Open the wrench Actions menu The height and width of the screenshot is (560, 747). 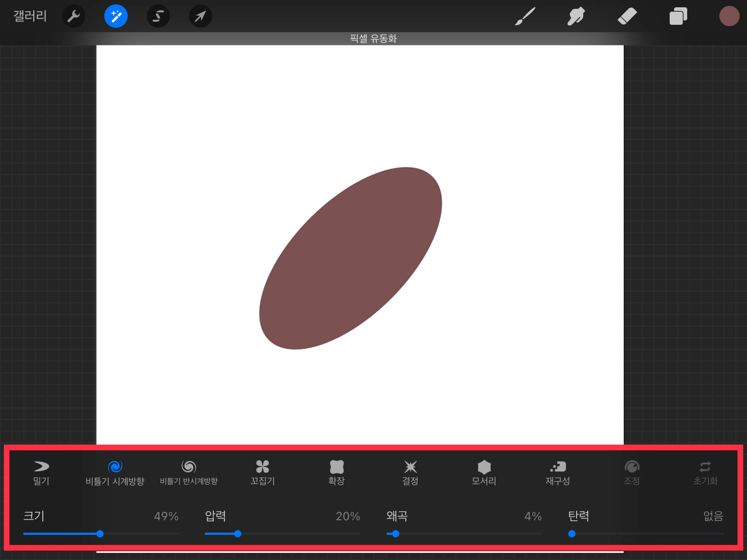click(74, 16)
